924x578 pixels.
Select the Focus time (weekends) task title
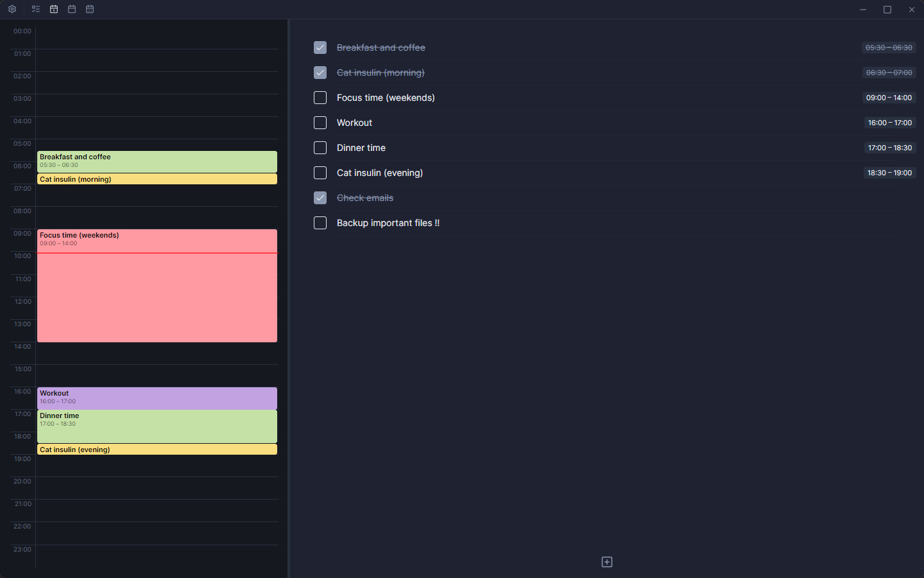tap(386, 98)
